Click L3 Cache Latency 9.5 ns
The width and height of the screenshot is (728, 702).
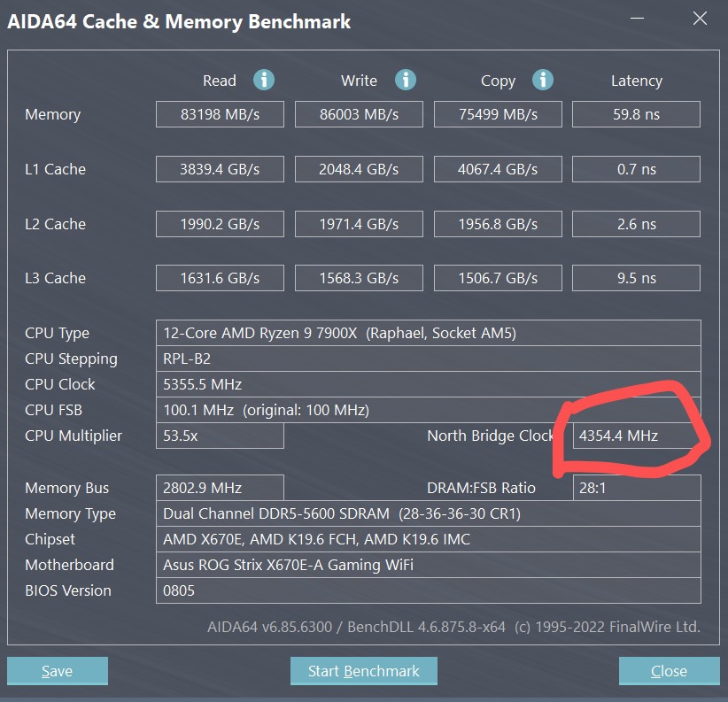pyautogui.click(x=636, y=278)
